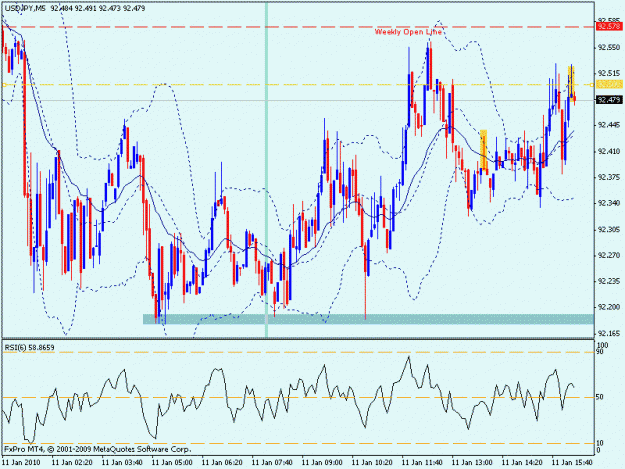
Task: Click the 92.270 price axis label
Action: click(x=609, y=255)
